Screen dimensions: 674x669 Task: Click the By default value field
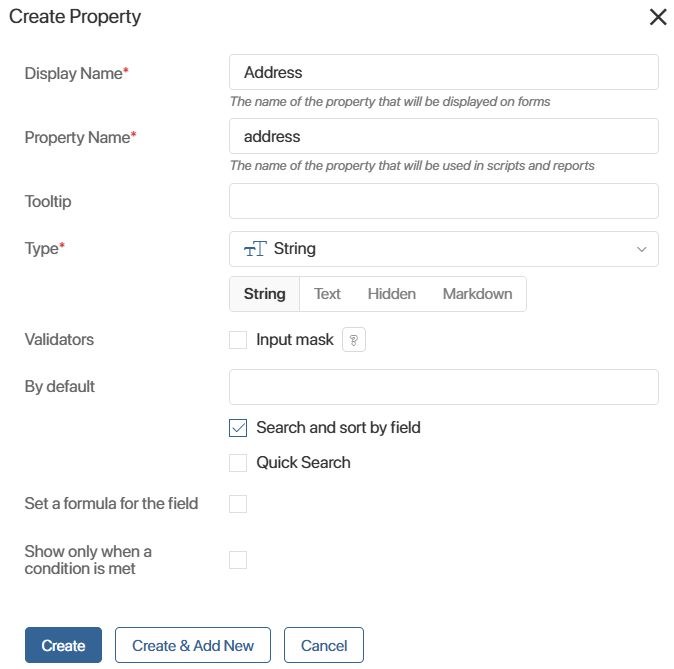click(444, 387)
